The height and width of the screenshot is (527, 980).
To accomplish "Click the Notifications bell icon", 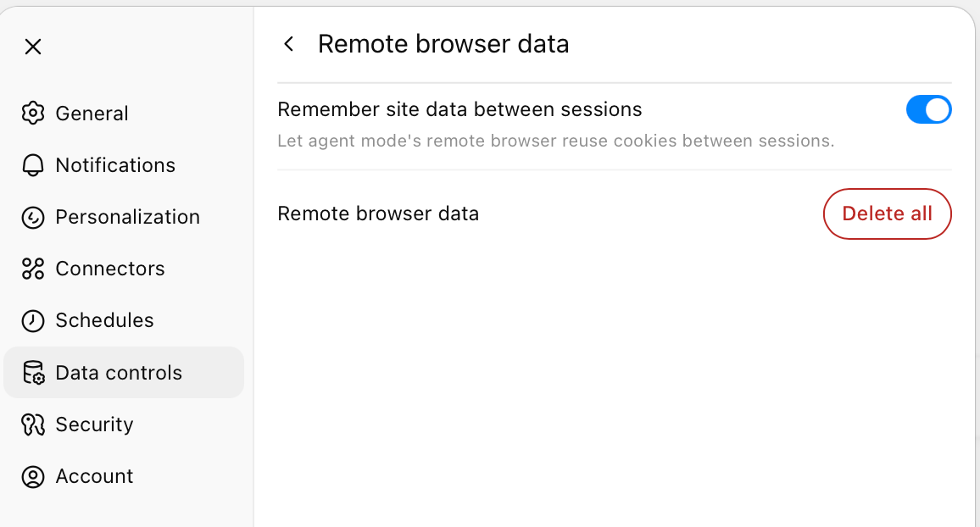I will pos(33,164).
